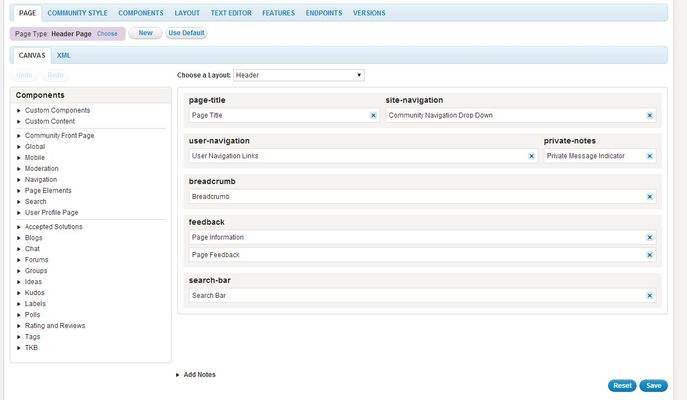Expand the Mobile category
Viewport: 687px width, 400px height.
pyautogui.click(x=19, y=158)
